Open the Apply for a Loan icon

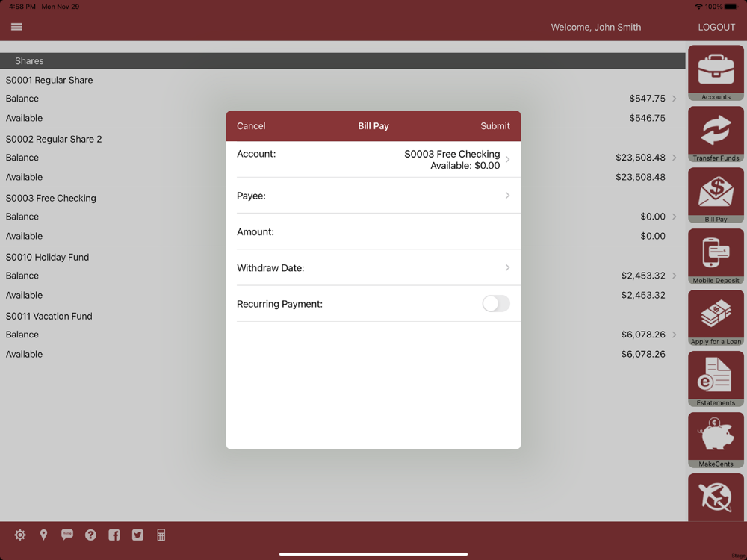point(716,317)
